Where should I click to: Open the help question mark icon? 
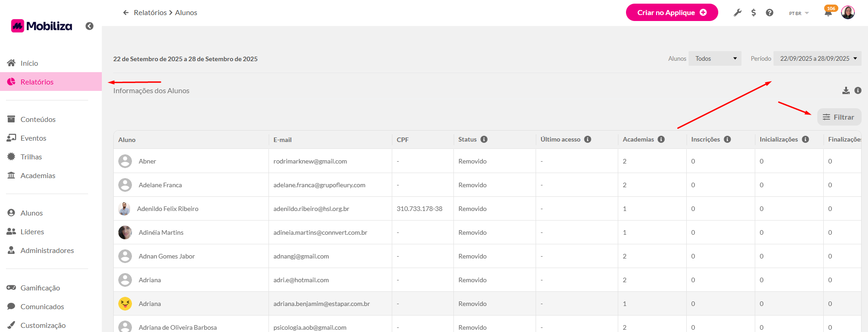pos(769,13)
